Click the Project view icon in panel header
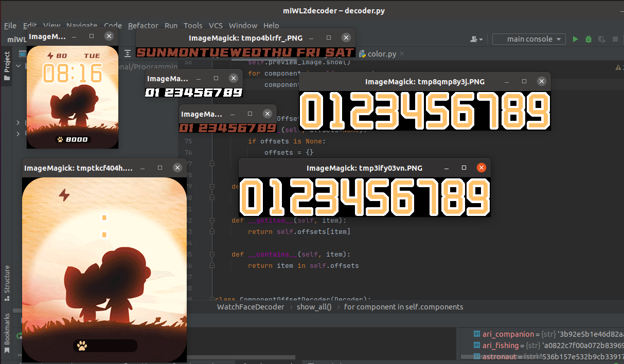 tap(23, 53)
